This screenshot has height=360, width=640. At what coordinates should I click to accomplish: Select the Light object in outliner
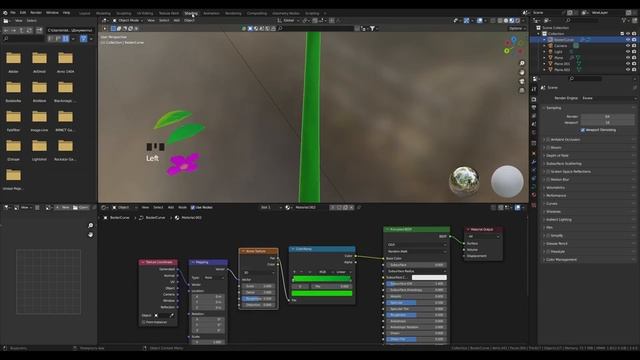point(558,52)
